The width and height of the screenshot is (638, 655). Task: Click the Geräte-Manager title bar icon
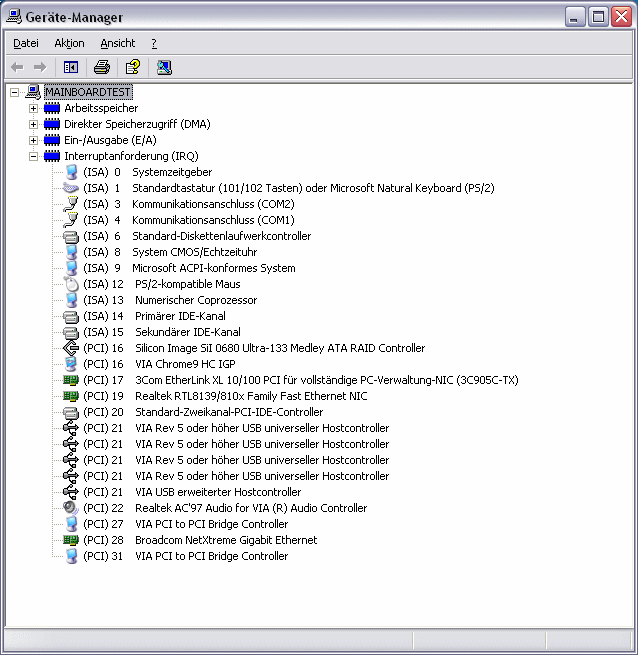pyautogui.click(x=14, y=17)
